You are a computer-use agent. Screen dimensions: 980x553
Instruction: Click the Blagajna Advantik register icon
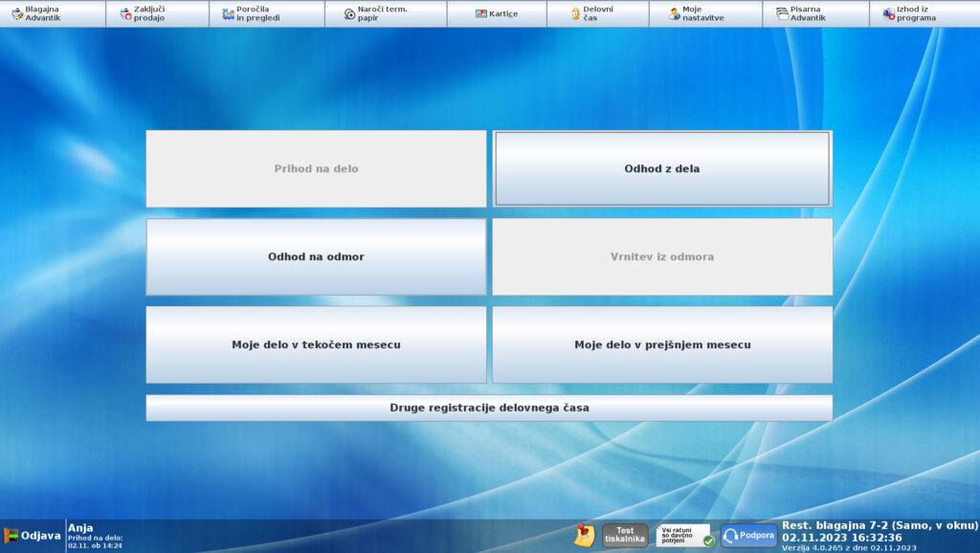pyautogui.click(x=16, y=13)
